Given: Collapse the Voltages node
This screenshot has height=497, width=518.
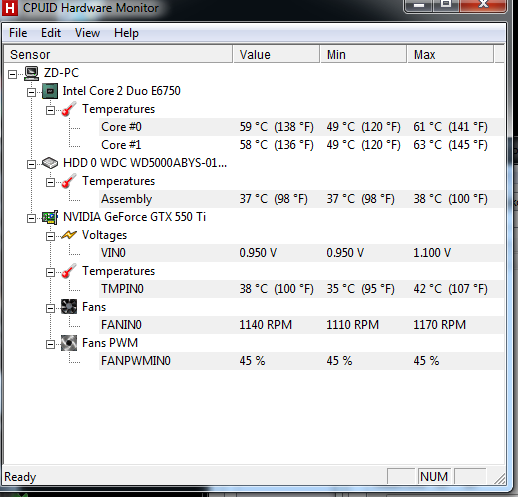Looking at the screenshot, I should pyautogui.click(x=50, y=236).
